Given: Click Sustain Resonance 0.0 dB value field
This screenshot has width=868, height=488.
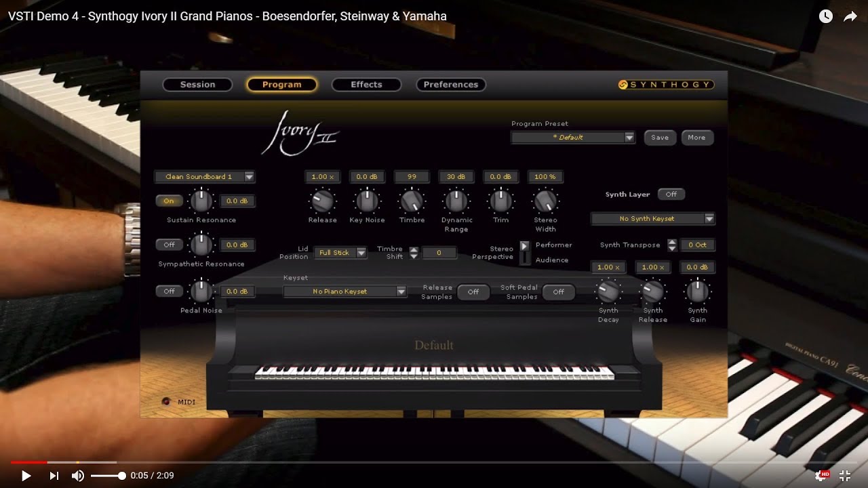Looking at the screenshot, I should (237, 201).
